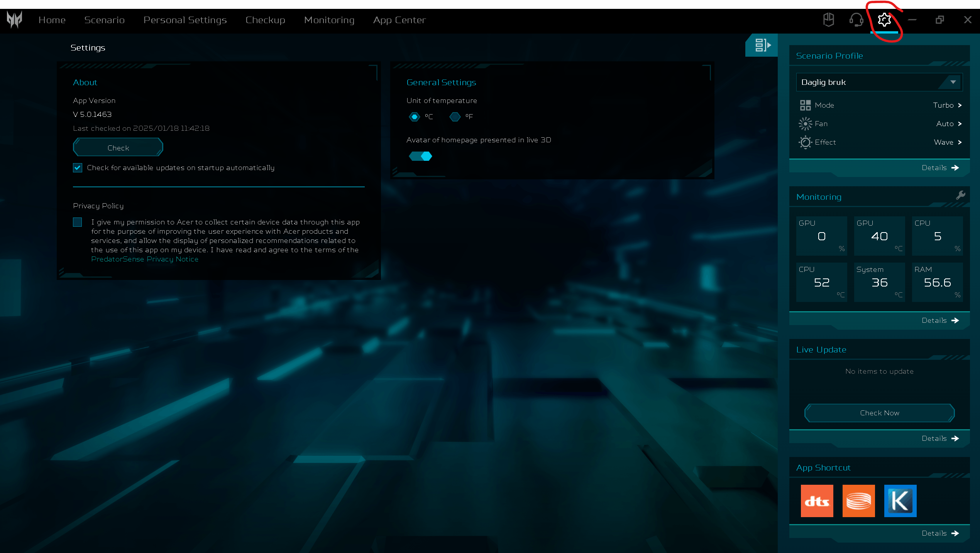Tick the Privacy Policy permission checkbox
Screen dimensions: 980x553
(x=78, y=222)
